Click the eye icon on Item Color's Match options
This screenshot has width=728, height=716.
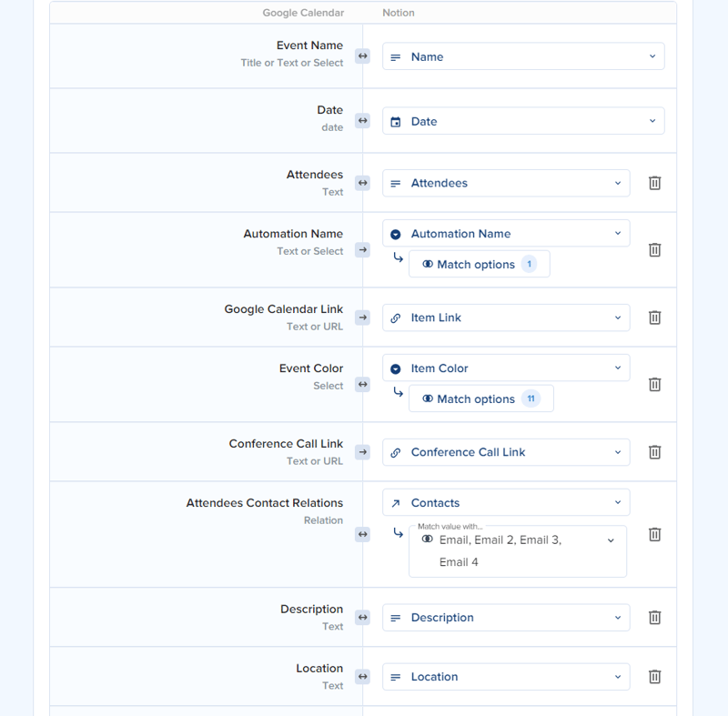[x=428, y=398]
